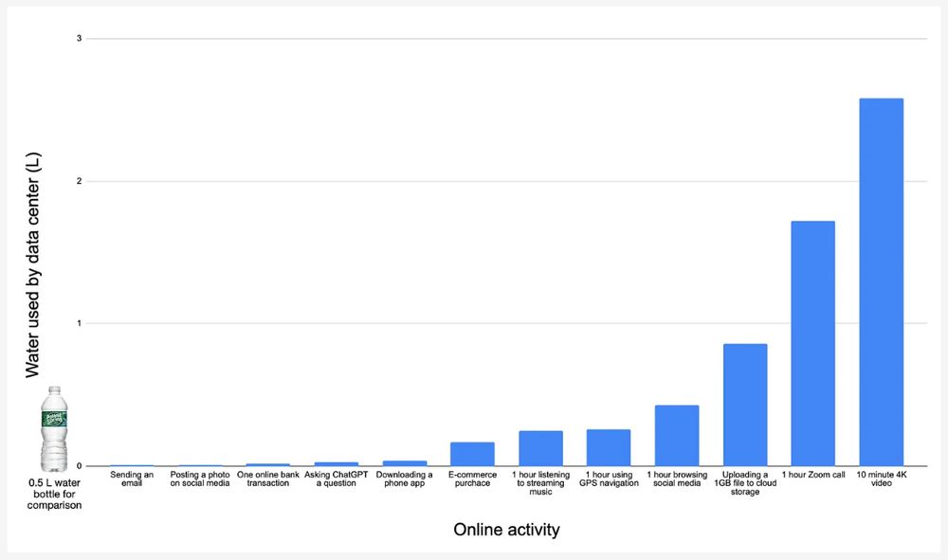Viewport: 948px width, 560px height.
Task: Click the 1 hour listening to streaming music bar
Action: pos(540,448)
